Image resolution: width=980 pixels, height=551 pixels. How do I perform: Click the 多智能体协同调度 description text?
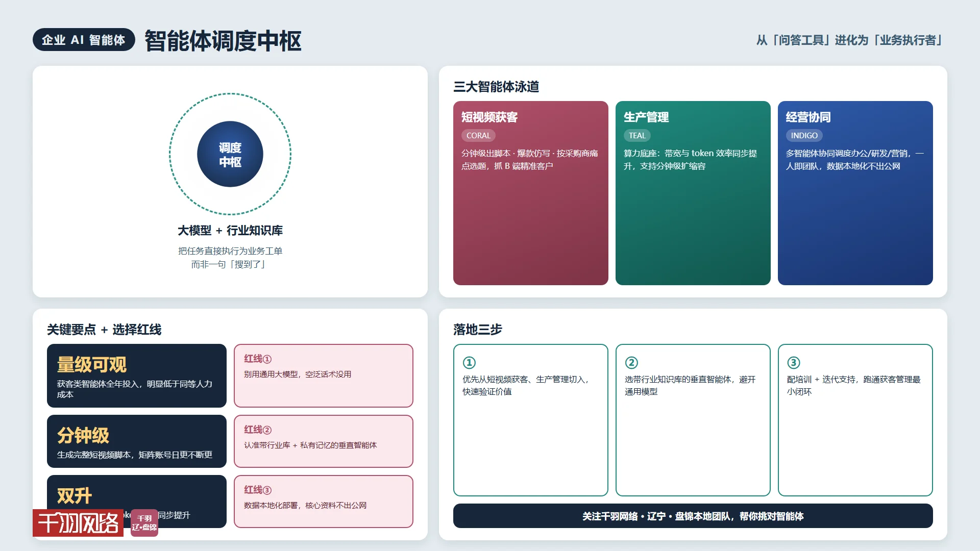(855, 160)
